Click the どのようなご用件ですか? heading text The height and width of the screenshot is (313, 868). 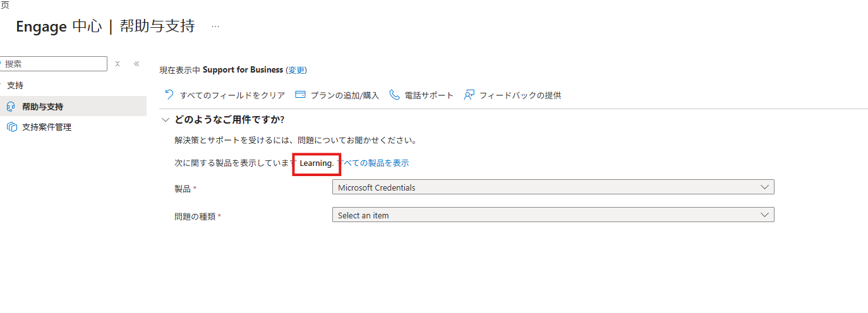[x=229, y=119]
